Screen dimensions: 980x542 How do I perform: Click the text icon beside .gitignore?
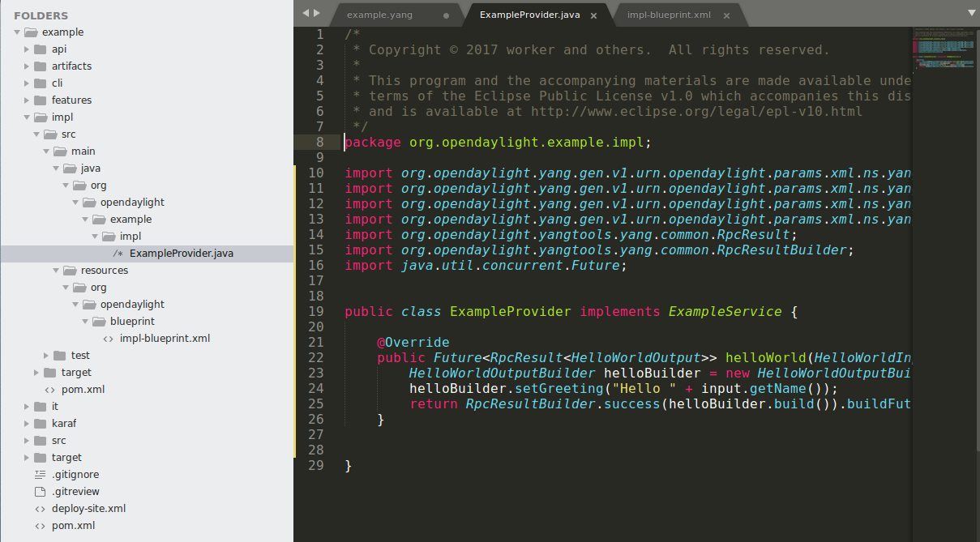(40, 475)
